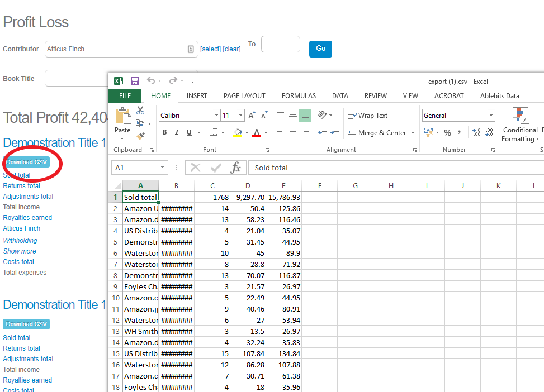Switch to the FORMULAS tab
Image resolution: width=544 pixels, height=392 pixels.
(299, 95)
